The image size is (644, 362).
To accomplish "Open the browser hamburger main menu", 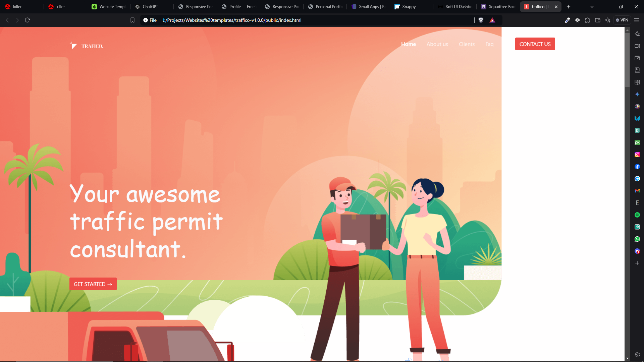I will 637,20.
